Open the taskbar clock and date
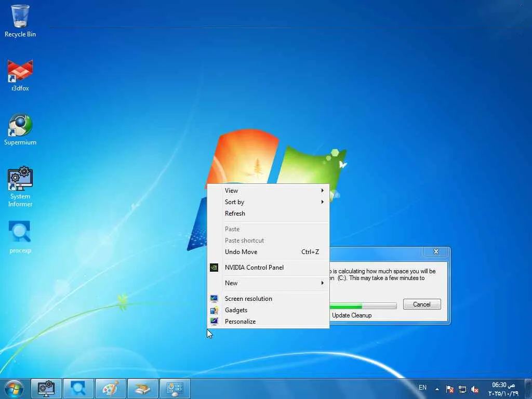The height and width of the screenshot is (399, 532). [503, 389]
